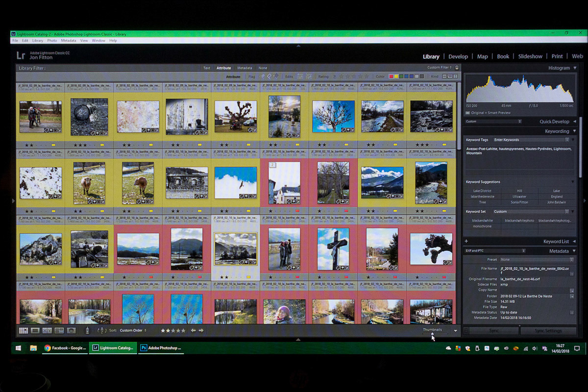The width and height of the screenshot is (588, 392).
Task: Set Attribute filter rating to five stars
Action: (x=366, y=76)
